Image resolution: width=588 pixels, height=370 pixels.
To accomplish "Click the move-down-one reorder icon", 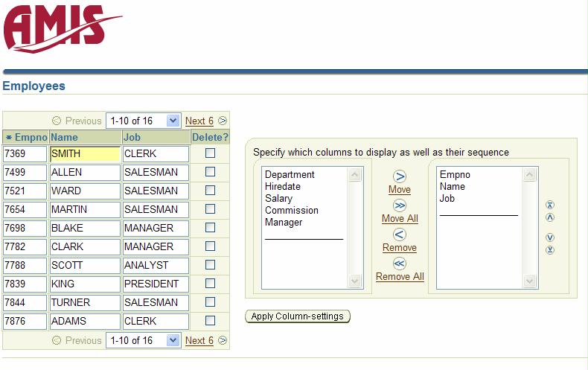I will tap(550, 237).
